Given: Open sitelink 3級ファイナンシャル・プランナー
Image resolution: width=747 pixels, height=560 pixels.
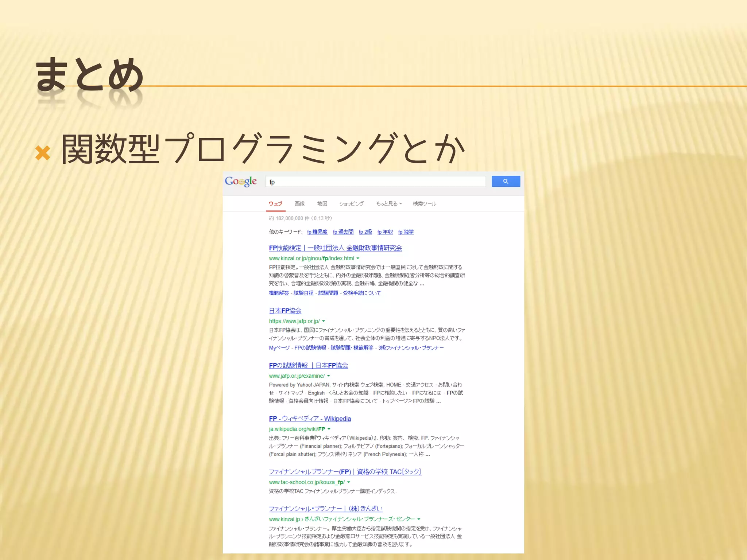Looking at the screenshot, I should [411, 348].
